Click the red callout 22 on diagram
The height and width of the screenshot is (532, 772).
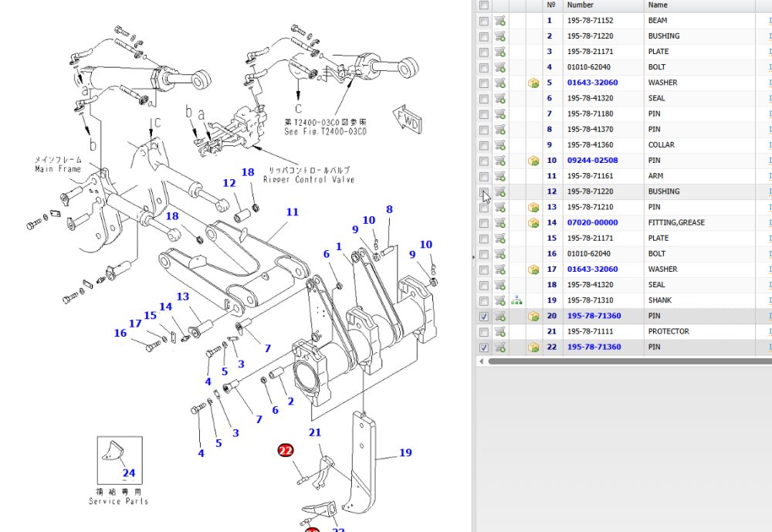tap(286, 450)
